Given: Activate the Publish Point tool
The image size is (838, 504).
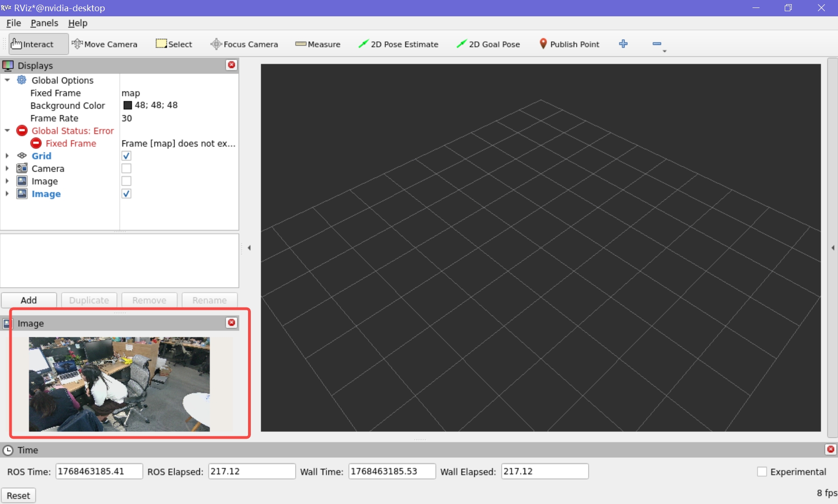Looking at the screenshot, I should [x=569, y=44].
